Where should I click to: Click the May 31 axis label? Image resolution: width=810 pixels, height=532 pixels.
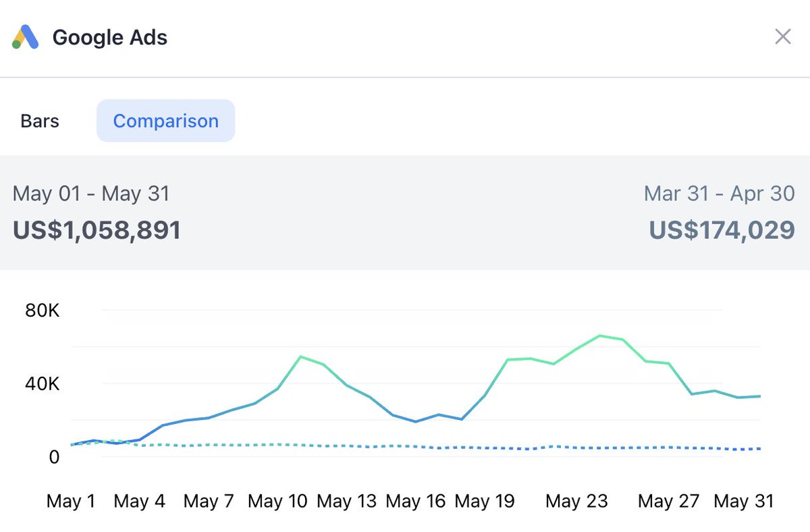point(743,502)
